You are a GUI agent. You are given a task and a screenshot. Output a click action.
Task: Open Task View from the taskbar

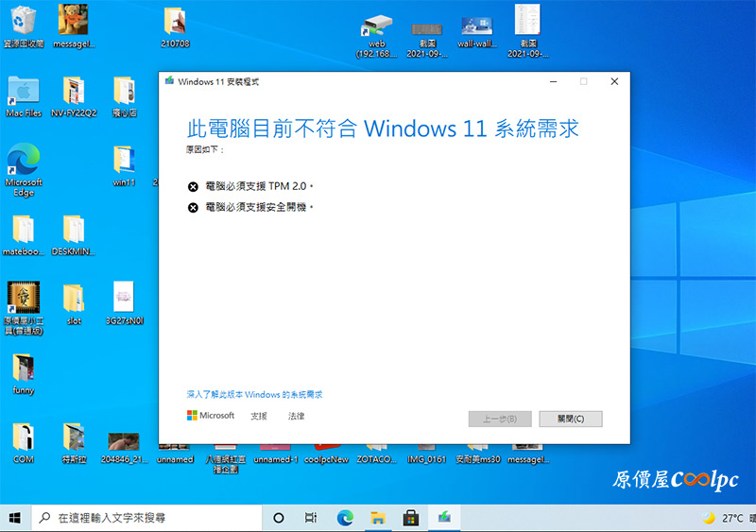click(311, 518)
